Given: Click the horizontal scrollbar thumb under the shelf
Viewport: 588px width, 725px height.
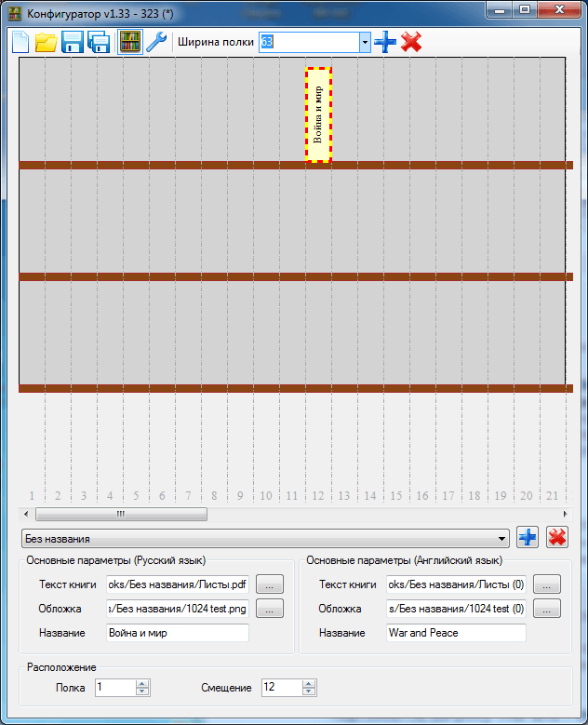Looking at the screenshot, I should 121,514.
